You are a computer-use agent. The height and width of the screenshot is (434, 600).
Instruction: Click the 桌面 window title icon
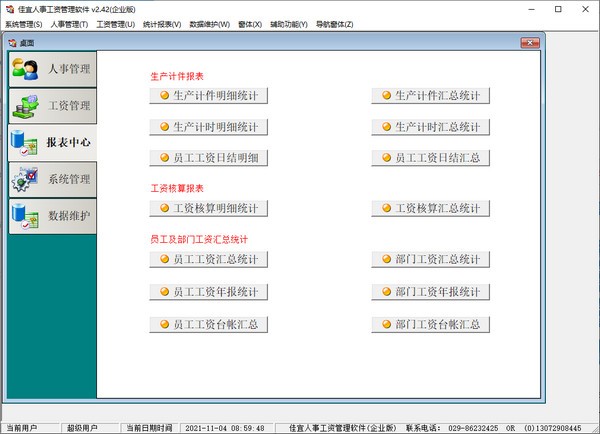click(x=11, y=43)
